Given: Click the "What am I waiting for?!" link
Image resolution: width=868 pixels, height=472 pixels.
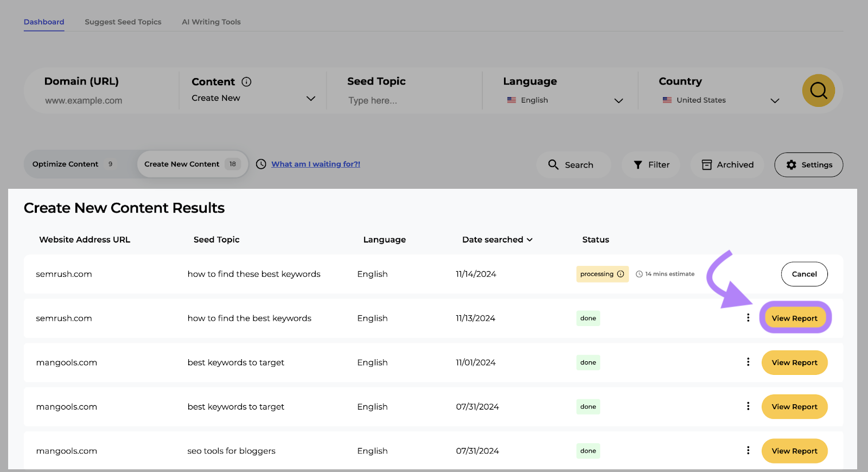Looking at the screenshot, I should pyautogui.click(x=316, y=164).
